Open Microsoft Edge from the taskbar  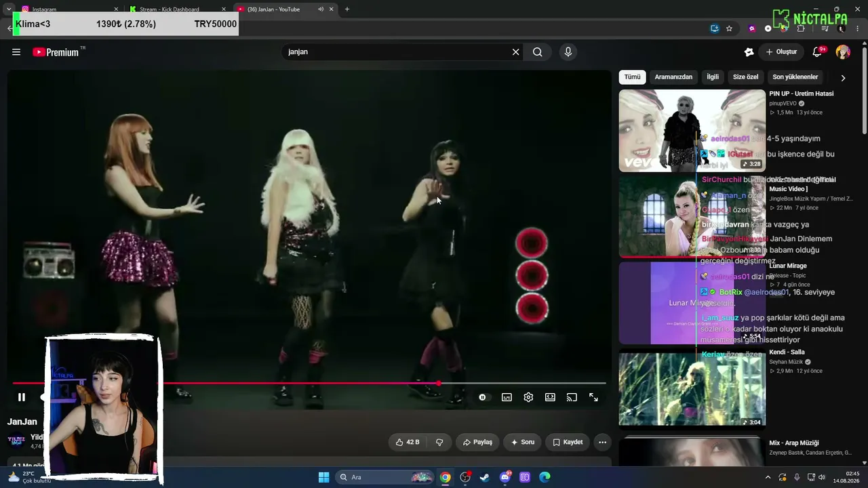[545, 477]
